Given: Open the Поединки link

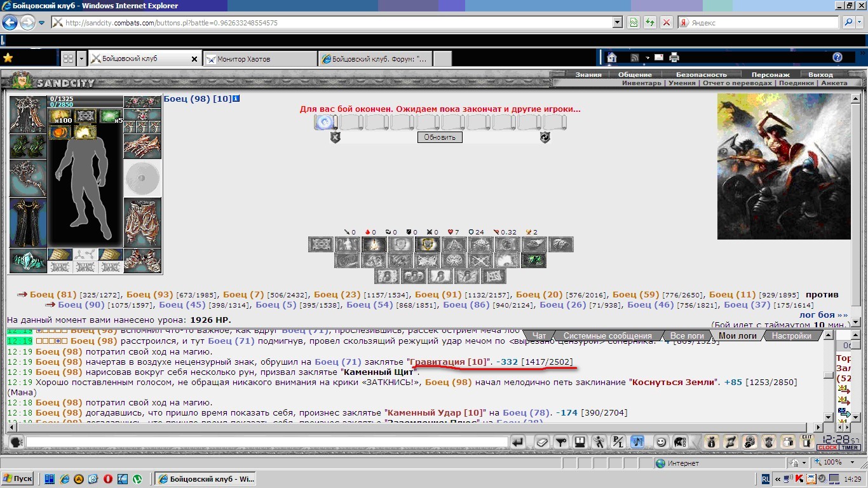Looking at the screenshot, I should 796,83.
